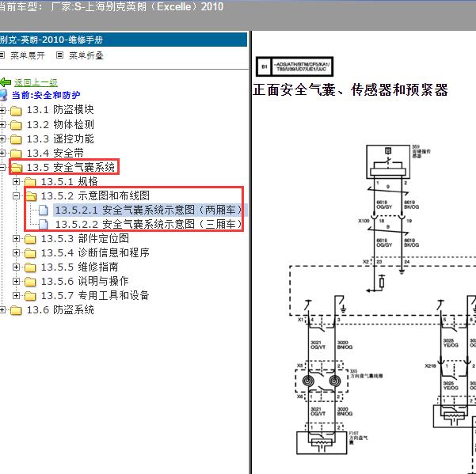Select 13.3 遥控功能 tree item
This screenshot has height=474, width=476.
(60, 138)
